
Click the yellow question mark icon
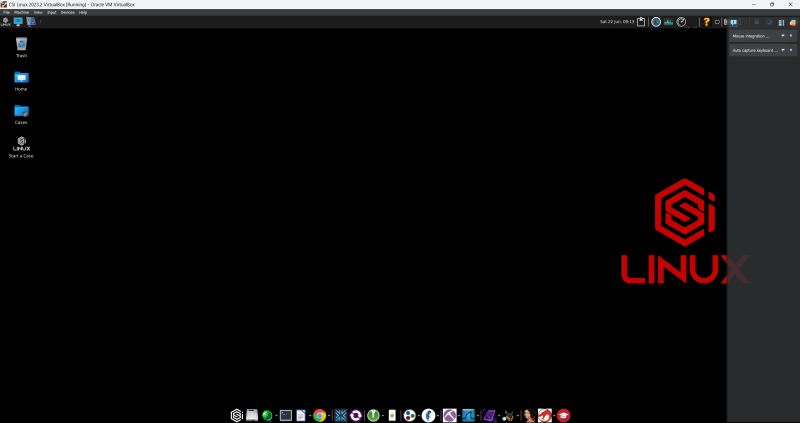point(706,22)
